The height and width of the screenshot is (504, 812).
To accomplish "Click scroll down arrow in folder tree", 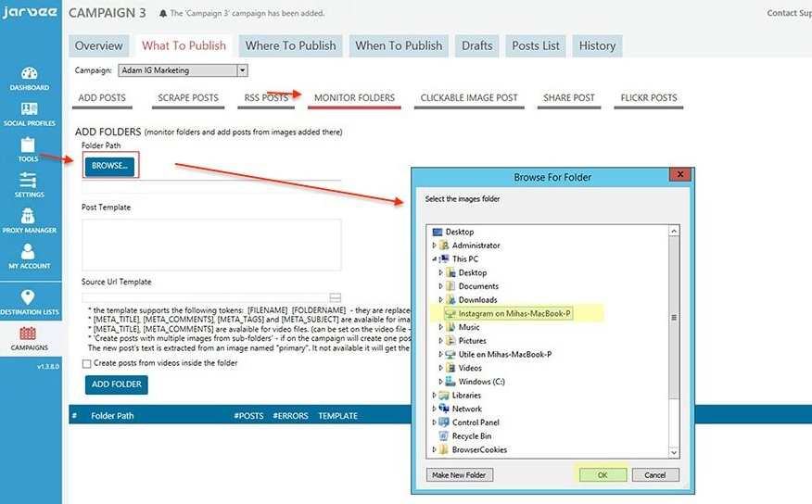I will tap(674, 452).
